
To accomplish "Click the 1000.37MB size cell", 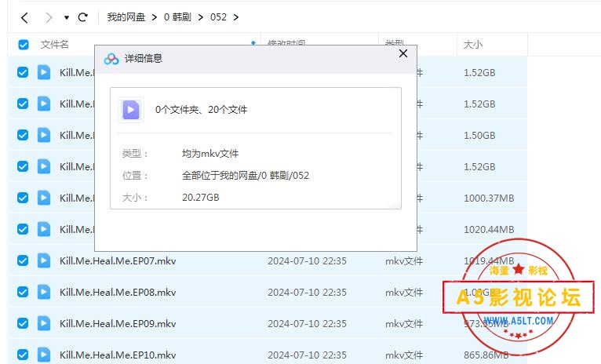I will point(489,198).
